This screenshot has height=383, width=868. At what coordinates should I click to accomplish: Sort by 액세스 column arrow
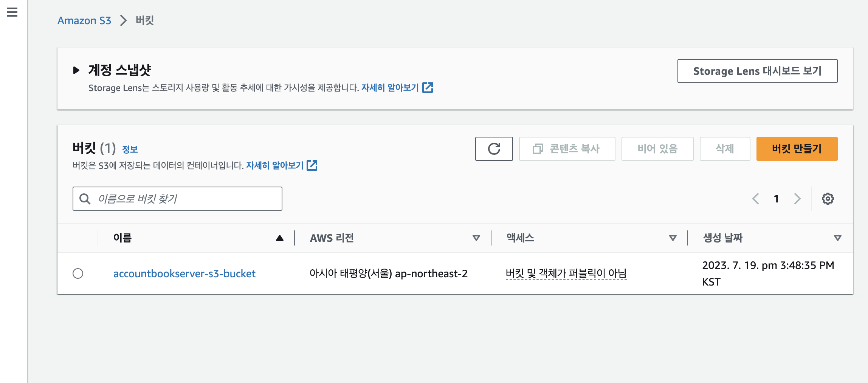click(x=673, y=238)
